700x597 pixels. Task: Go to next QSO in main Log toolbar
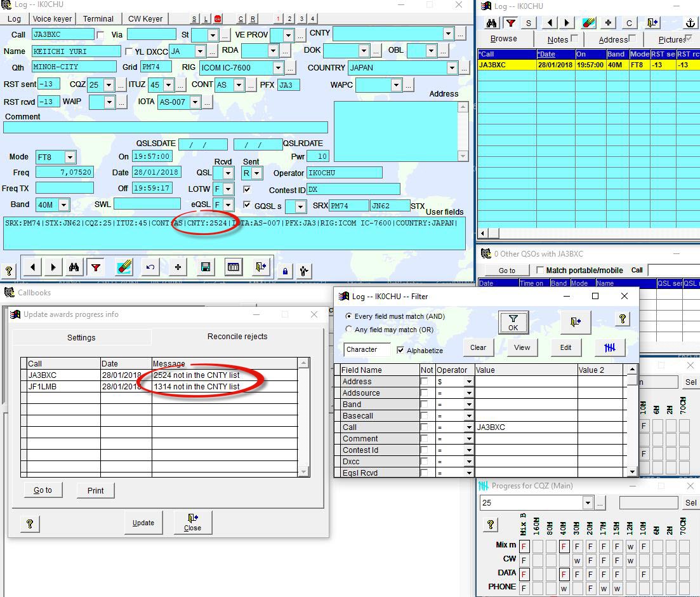(53, 267)
